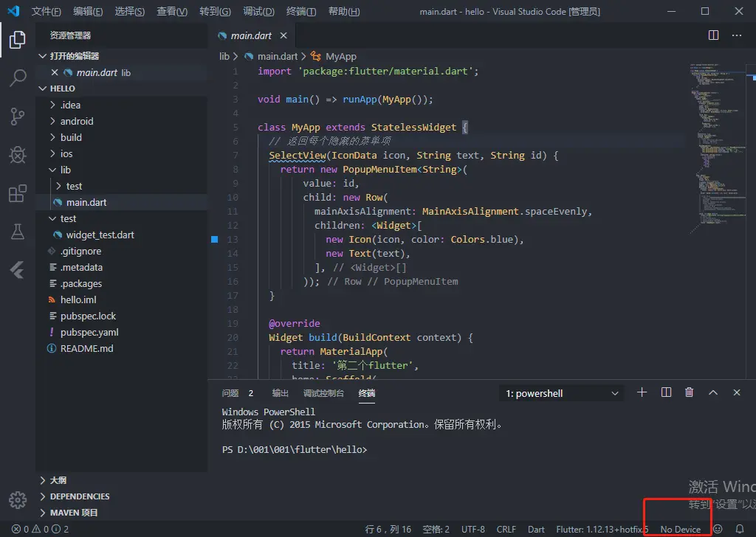Switch to the 问题 panel tab
The image size is (756, 537).
point(233,392)
